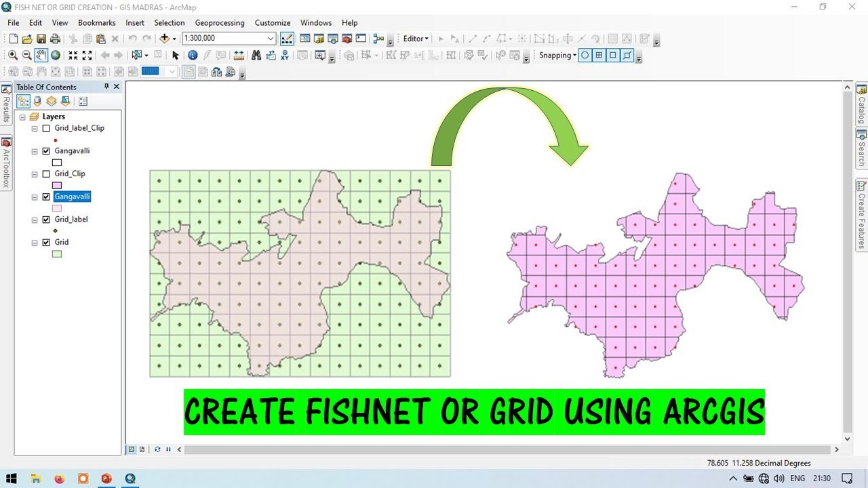
Task: Collapse the Grid_label layer legend
Action: click(x=35, y=220)
